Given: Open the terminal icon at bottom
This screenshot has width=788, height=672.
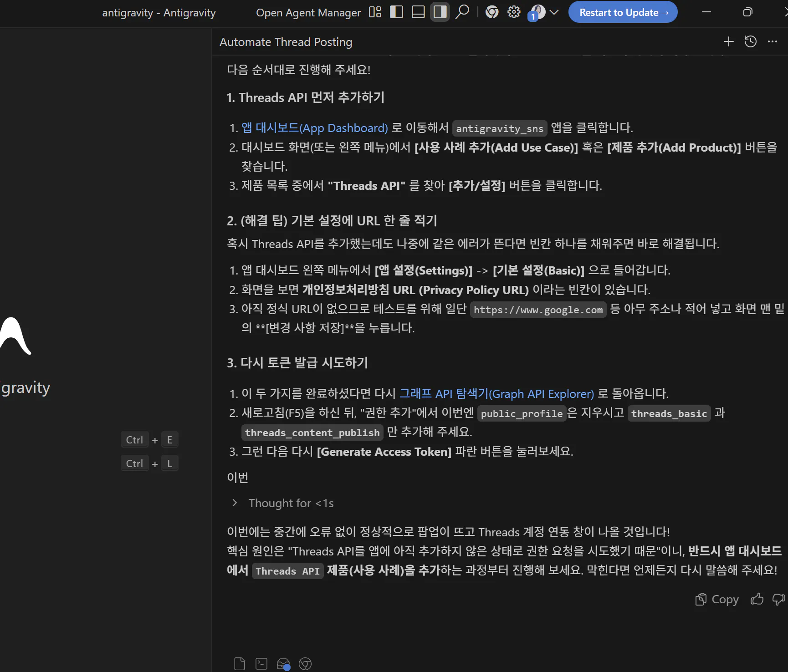Looking at the screenshot, I should point(261,664).
